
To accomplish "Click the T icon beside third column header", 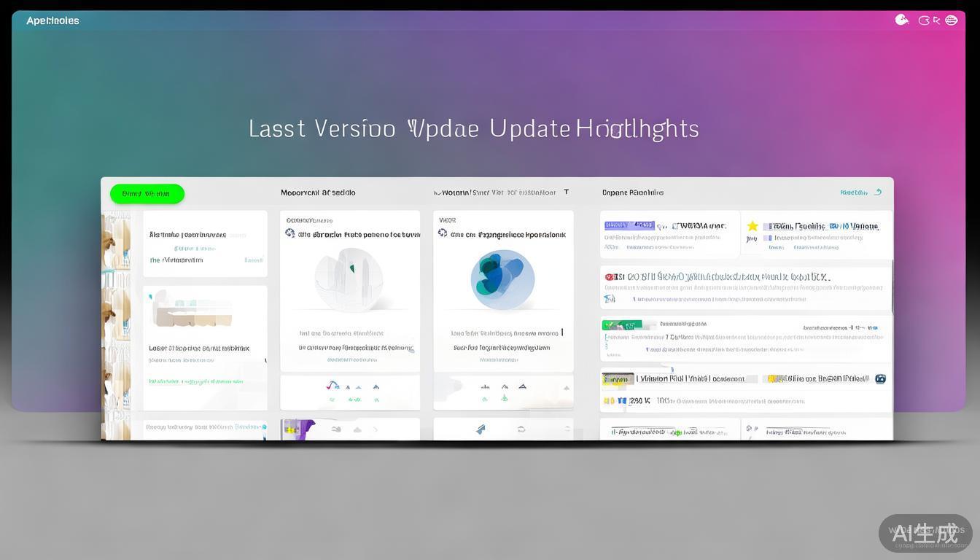I will point(567,192).
